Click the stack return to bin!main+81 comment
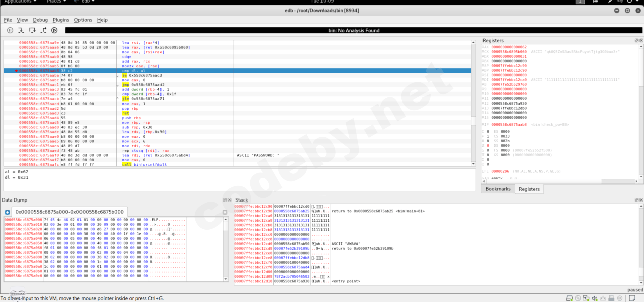The height and width of the screenshot is (302, 644). 377,211
